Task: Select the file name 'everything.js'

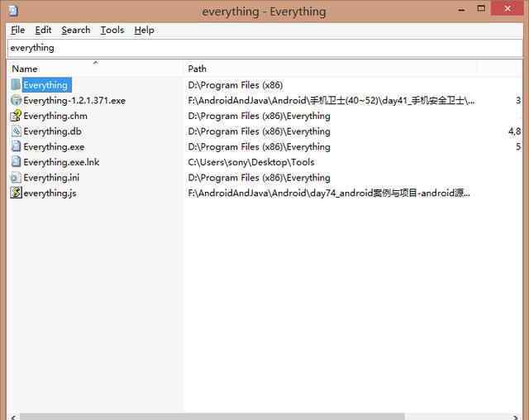Action: click(x=50, y=193)
